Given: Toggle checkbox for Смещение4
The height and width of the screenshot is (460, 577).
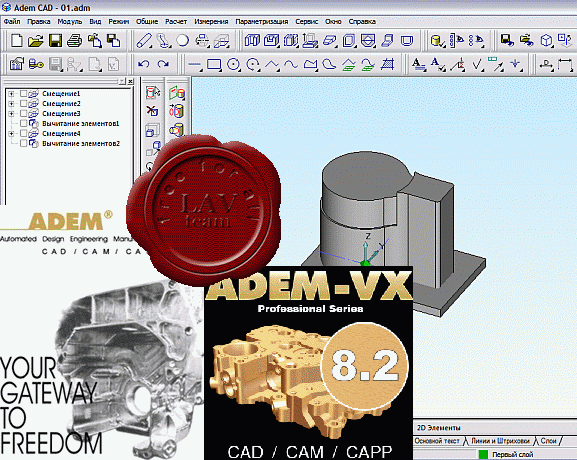Looking at the screenshot, I should (23, 134).
